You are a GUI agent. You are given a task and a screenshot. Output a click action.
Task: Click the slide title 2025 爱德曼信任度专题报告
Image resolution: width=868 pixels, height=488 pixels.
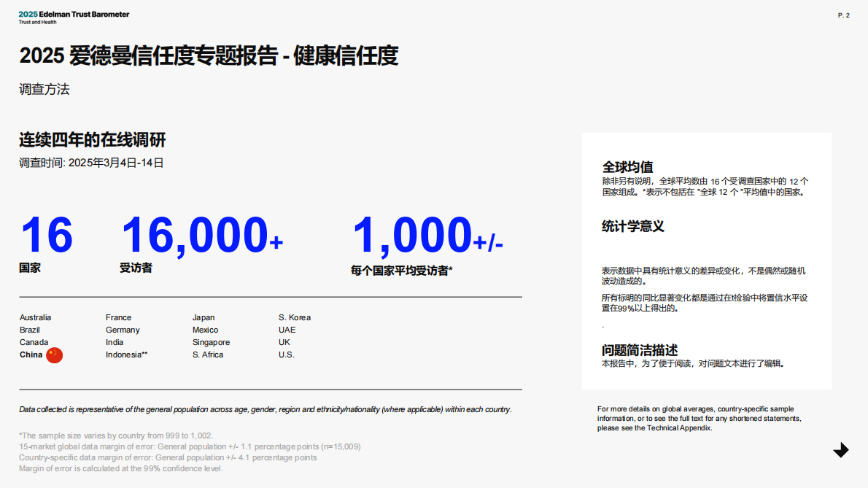click(x=209, y=55)
